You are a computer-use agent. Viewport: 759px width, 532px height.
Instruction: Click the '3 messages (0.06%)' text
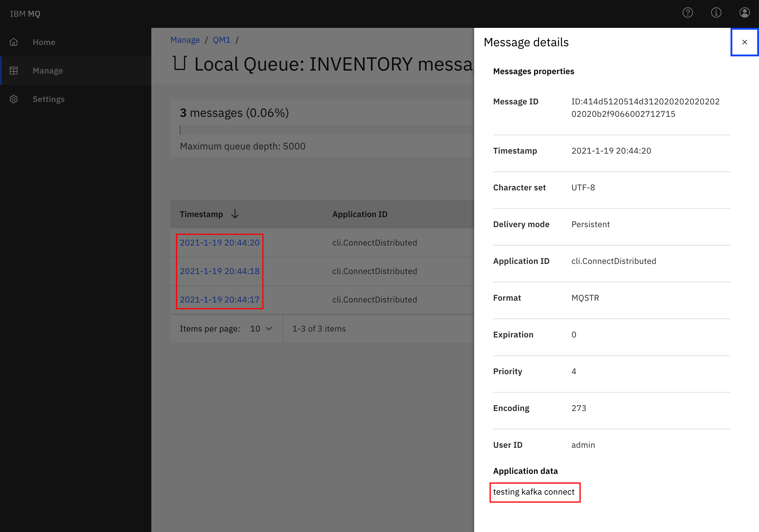click(x=234, y=113)
